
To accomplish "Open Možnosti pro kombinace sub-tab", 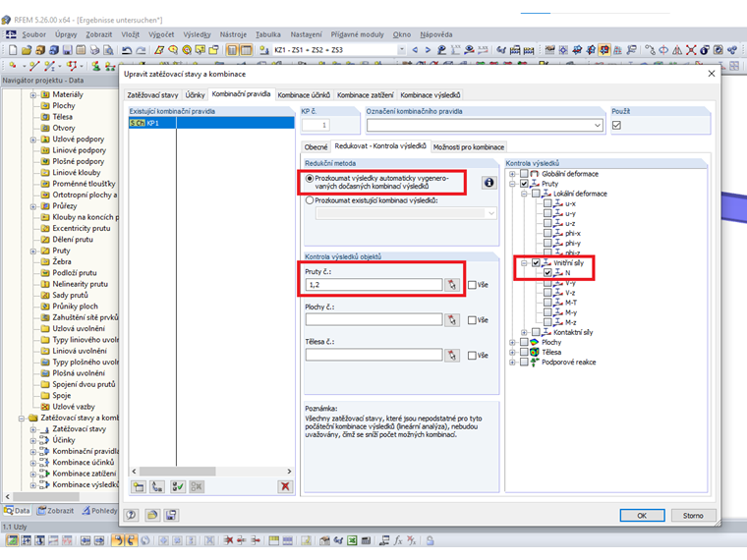I will pos(469,147).
